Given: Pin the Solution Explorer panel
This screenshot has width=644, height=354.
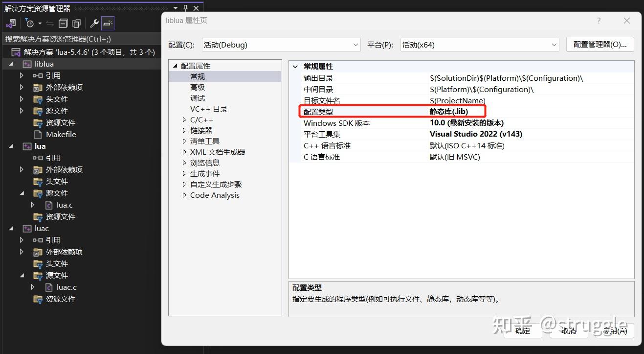Looking at the screenshot, I should pyautogui.click(x=184, y=7).
